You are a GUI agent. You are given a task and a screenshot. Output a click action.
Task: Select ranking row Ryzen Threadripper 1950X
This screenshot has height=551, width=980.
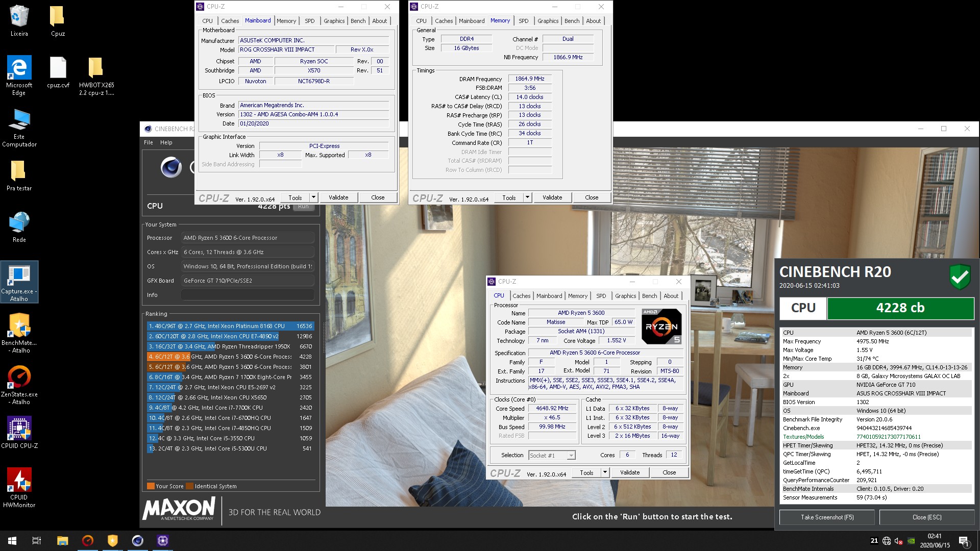[x=230, y=346]
